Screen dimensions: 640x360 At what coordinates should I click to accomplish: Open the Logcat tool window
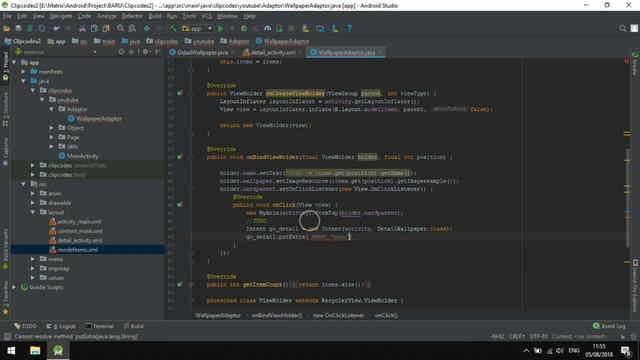pyautogui.click(x=61, y=326)
